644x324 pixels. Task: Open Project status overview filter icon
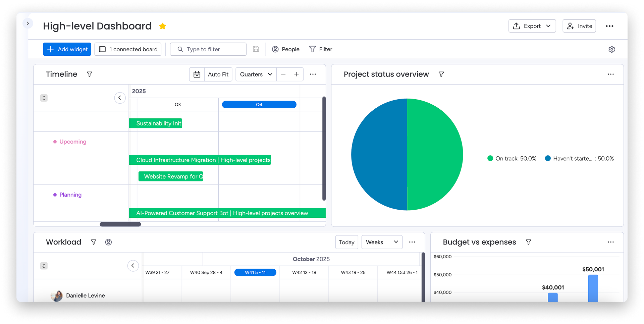point(441,74)
